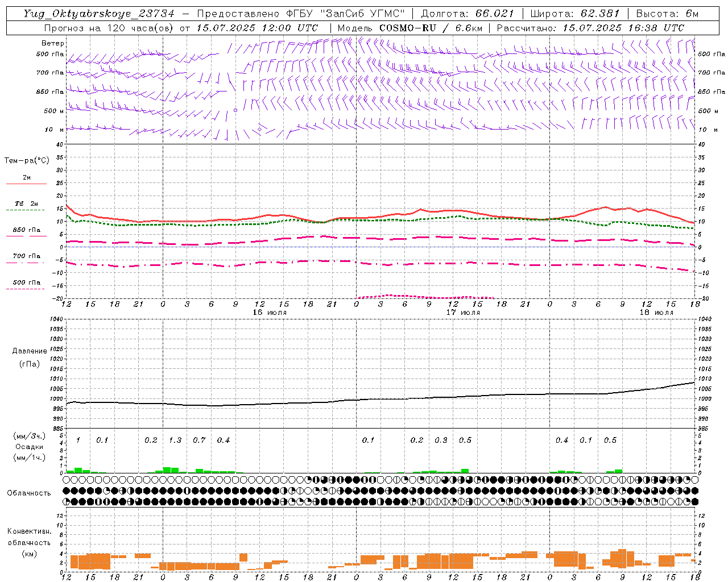Image resolution: width=728 pixels, height=582 pixels.
Task: Click the 18 июля date label
Action: [656, 313]
